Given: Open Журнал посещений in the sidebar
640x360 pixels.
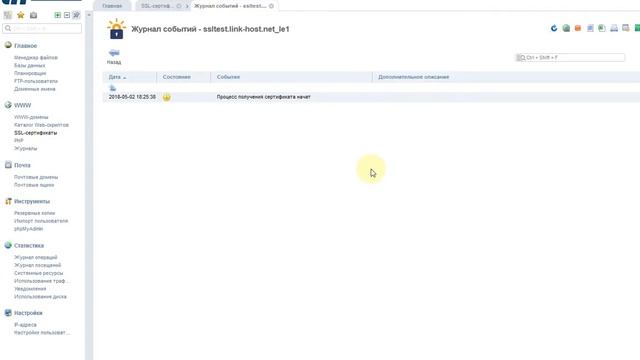Looking at the screenshot, I should [x=37, y=265].
